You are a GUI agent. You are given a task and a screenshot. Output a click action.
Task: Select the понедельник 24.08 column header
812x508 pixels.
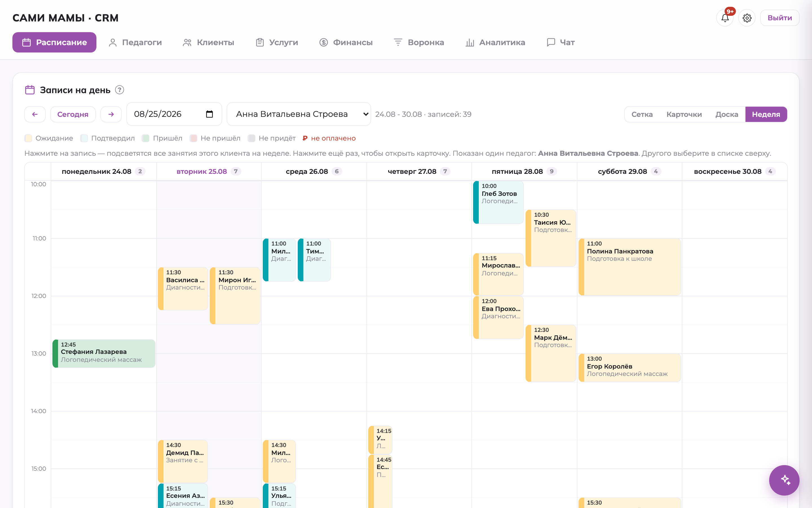[103, 171]
